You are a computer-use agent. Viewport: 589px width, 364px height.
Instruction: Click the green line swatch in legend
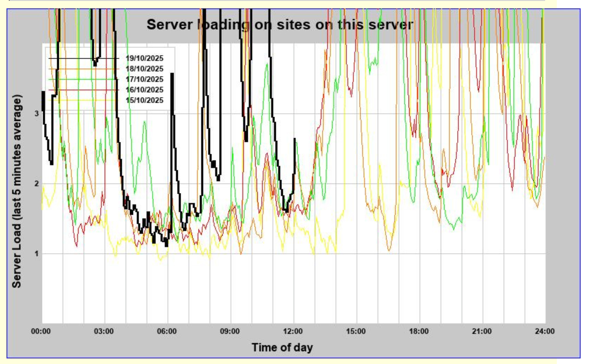coord(84,79)
